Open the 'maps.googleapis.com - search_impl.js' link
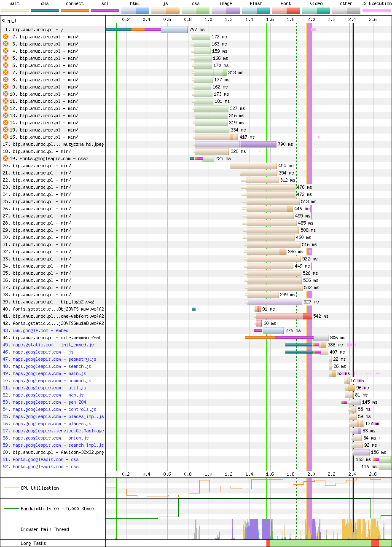 53,445
